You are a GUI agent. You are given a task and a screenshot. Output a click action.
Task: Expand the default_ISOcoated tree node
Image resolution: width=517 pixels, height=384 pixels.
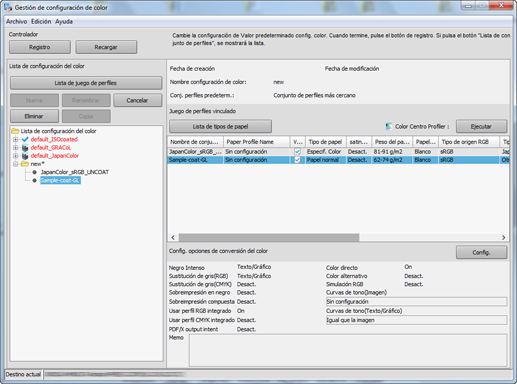coord(15,139)
